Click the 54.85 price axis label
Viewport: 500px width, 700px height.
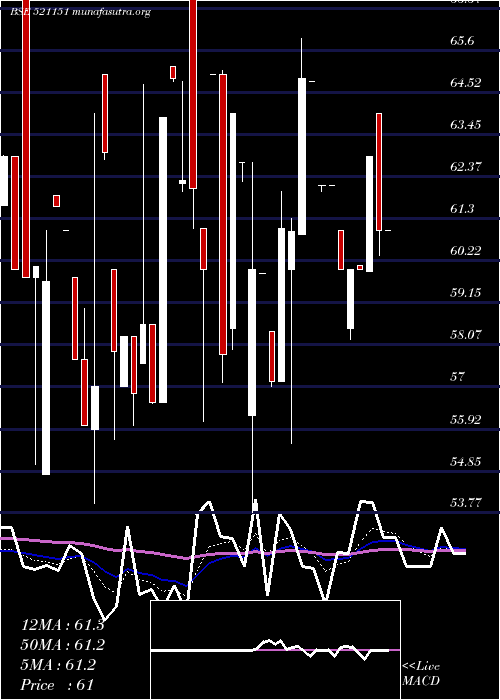click(x=466, y=461)
